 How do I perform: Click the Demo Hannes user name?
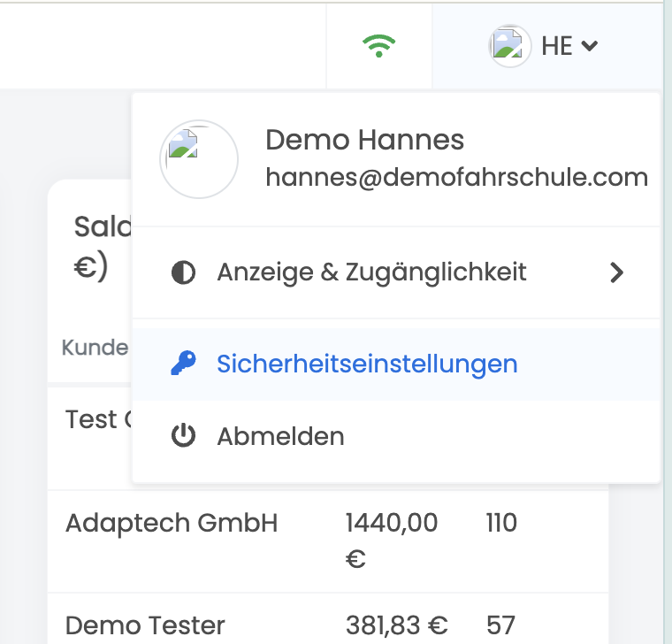pos(364,140)
